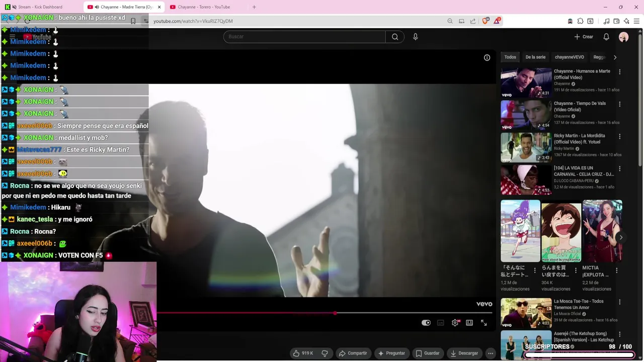Open player settings gear
Viewport: 644px width, 362px height.
pos(455,323)
